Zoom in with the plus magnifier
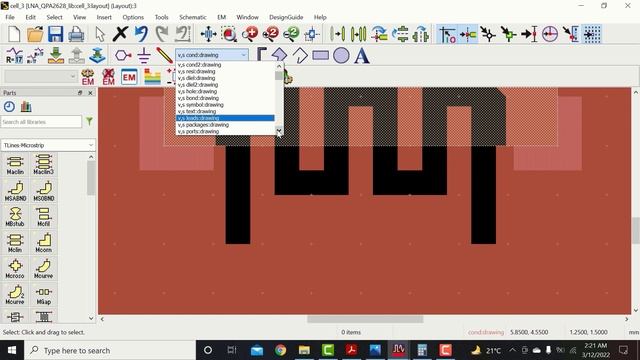This screenshot has width=640, height=360. point(250,34)
